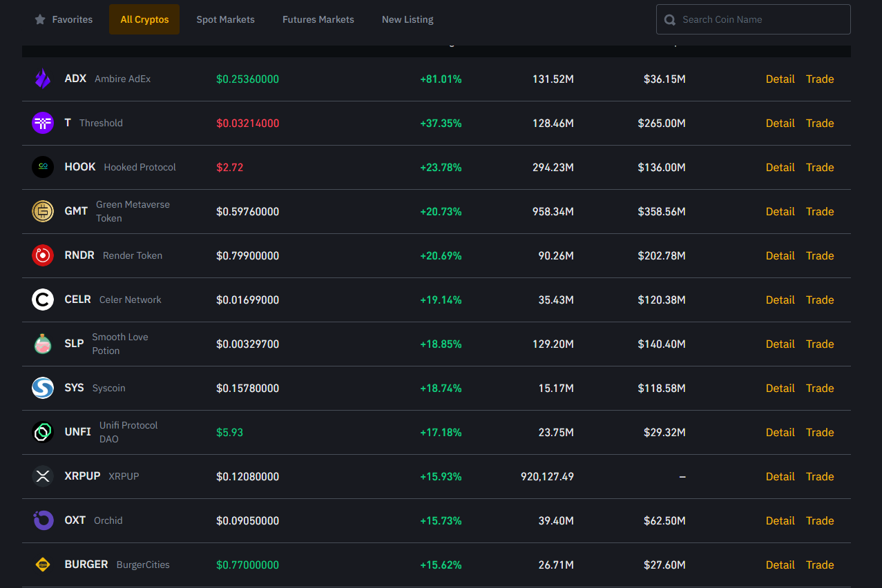Click the ADX Ambire AdEx coin icon
The width and height of the screenshot is (882, 588).
43,79
